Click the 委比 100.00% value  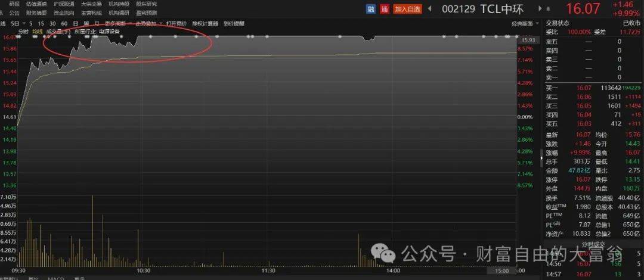pos(579,32)
